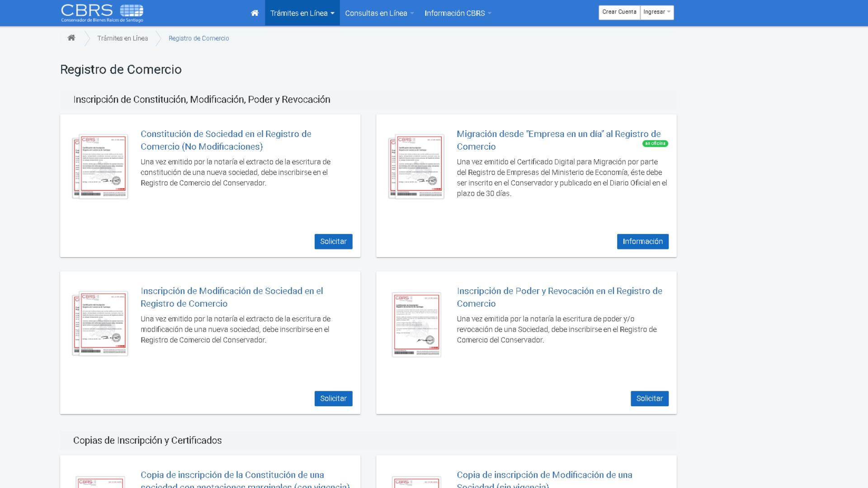Open the home icon in the navbar
The height and width of the screenshot is (488, 868).
pyautogui.click(x=255, y=13)
